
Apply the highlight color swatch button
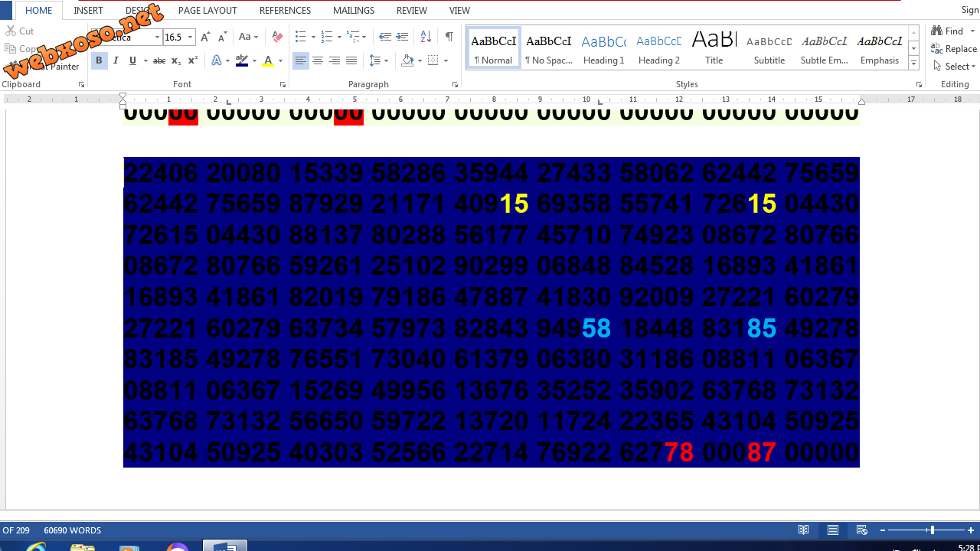[x=242, y=60]
